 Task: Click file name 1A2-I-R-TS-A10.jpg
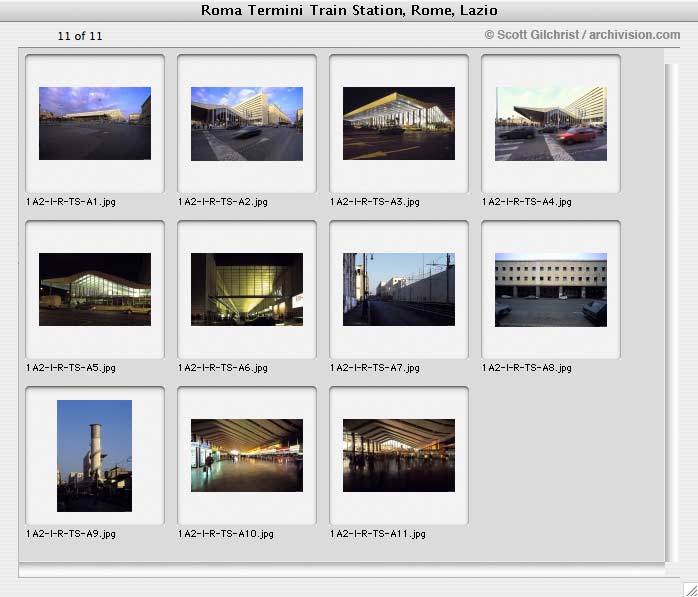coord(226,533)
